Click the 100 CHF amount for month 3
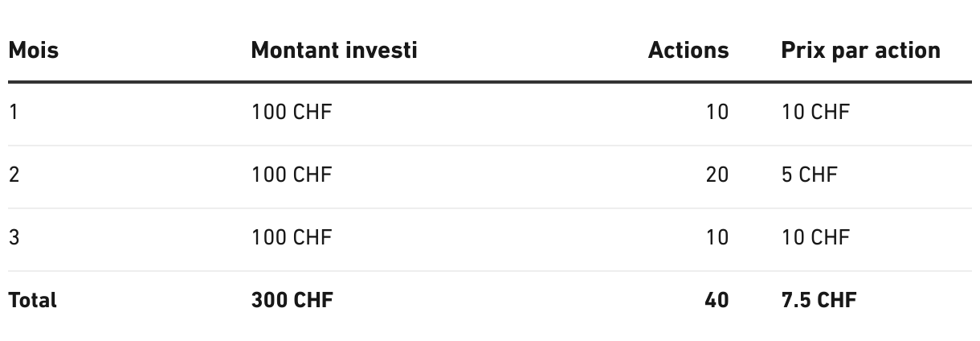This screenshot has height=341, width=980. coord(291,237)
